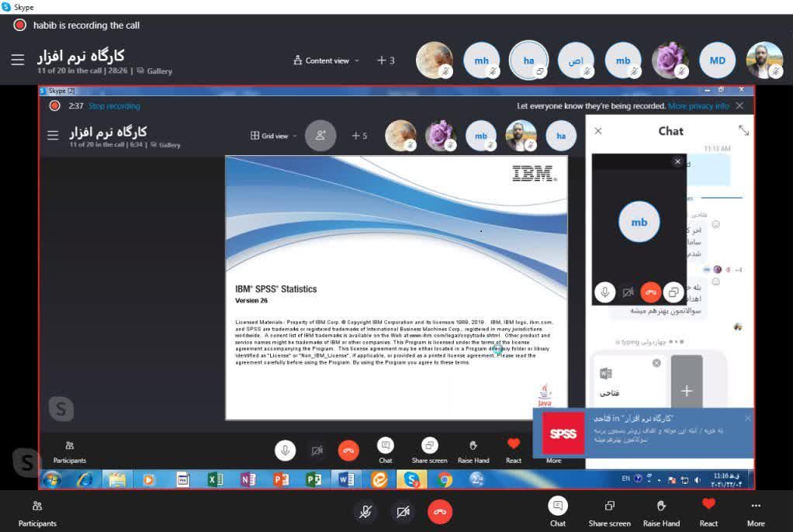This screenshot has height=532, width=793.
Task: Click React heart in shared window bar
Action: click(x=514, y=450)
